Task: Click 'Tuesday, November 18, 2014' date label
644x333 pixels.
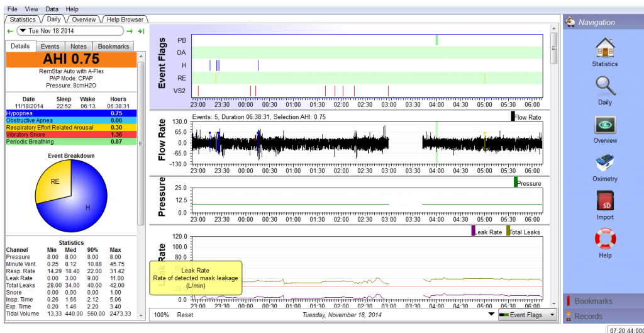Action: pos(342,315)
